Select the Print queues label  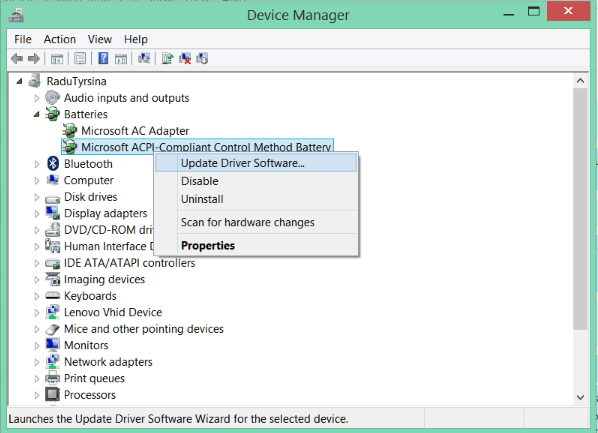(94, 378)
